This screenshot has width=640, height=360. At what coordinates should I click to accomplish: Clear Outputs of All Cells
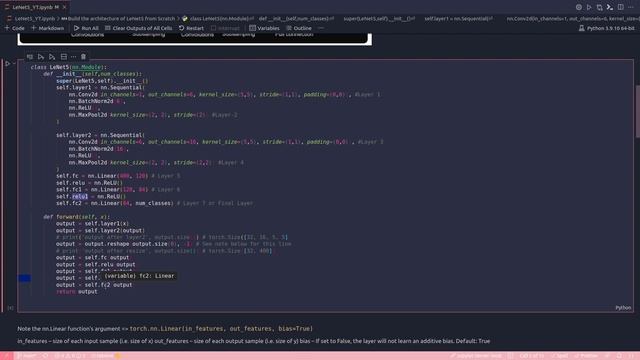[x=138, y=28]
